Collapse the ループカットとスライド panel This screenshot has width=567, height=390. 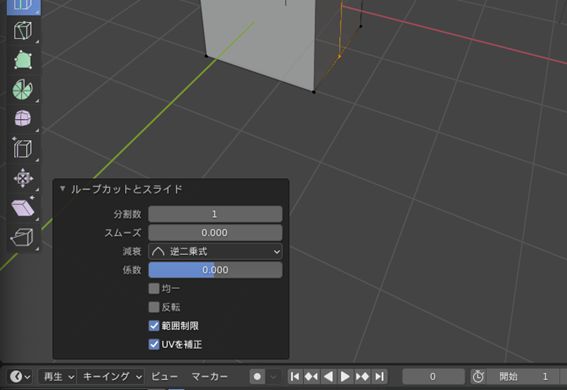[63, 189]
